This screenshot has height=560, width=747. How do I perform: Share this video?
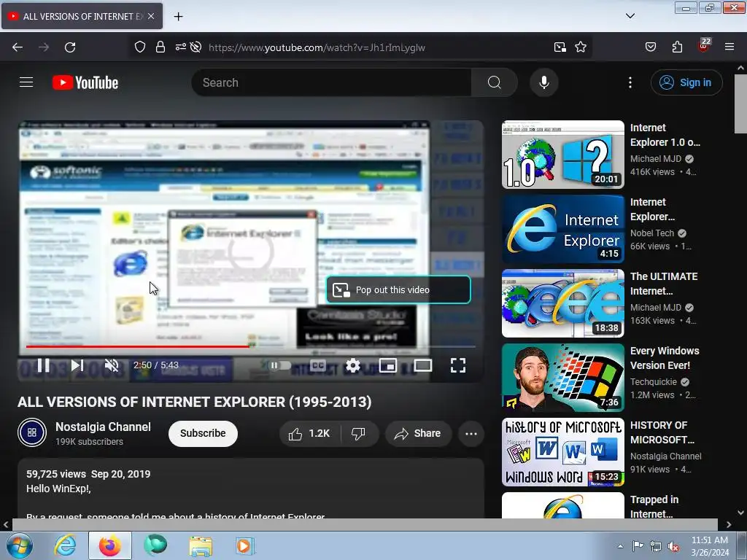418,433
